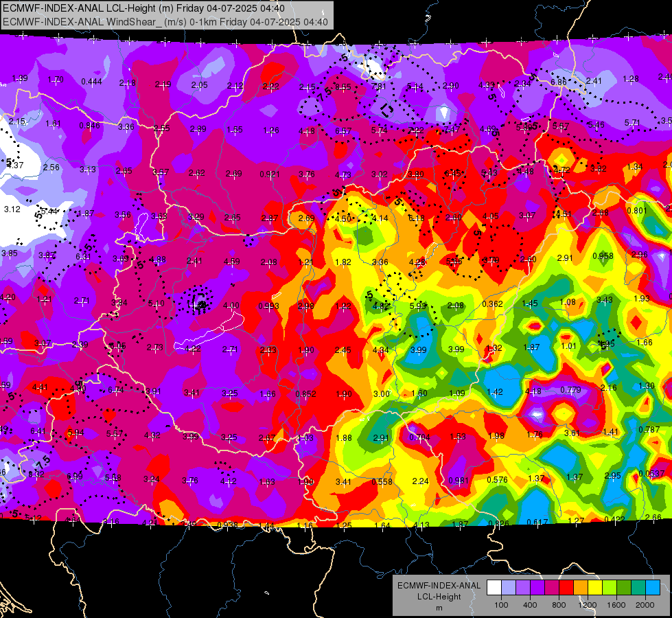
Task: Click ECMWF-INDEX-ANAL text in the legend
Action: coord(439,586)
